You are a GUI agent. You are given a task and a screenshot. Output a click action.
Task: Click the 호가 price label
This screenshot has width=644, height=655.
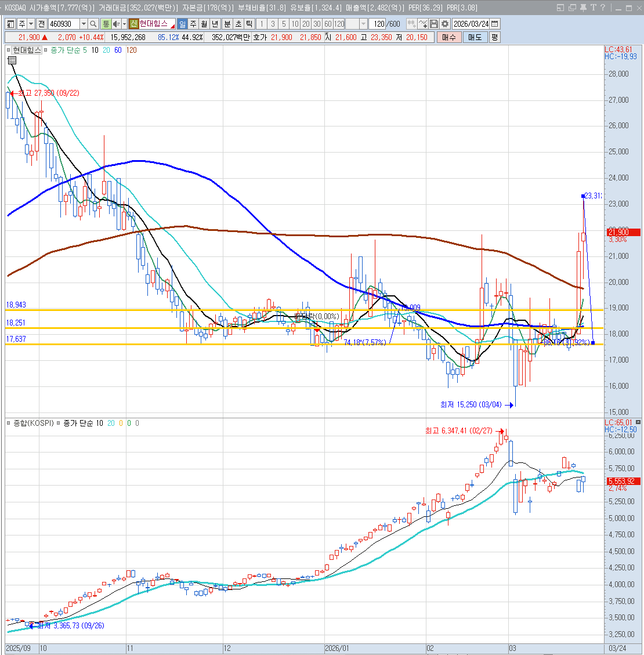pyautogui.click(x=260, y=37)
